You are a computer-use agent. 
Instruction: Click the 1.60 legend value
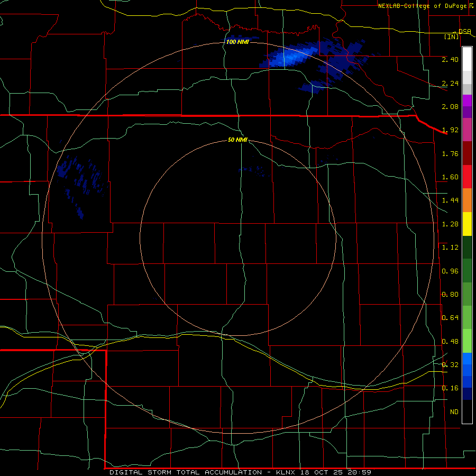450,177
